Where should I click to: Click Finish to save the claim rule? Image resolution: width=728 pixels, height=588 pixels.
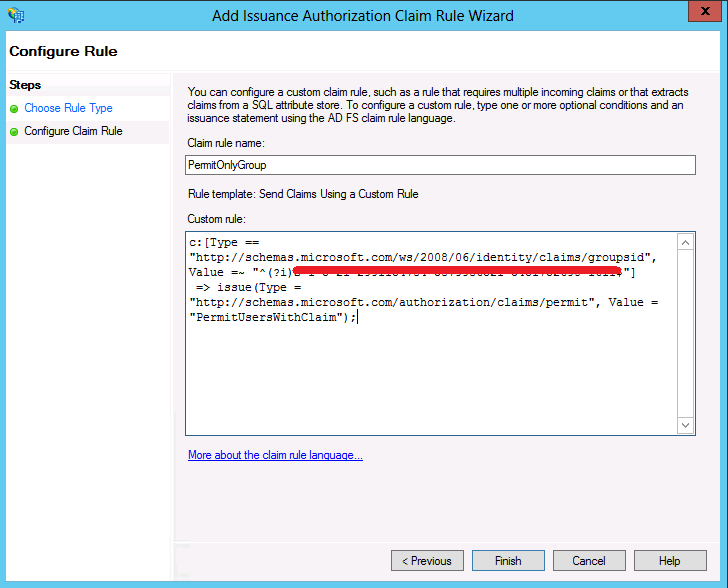click(508, 561)
